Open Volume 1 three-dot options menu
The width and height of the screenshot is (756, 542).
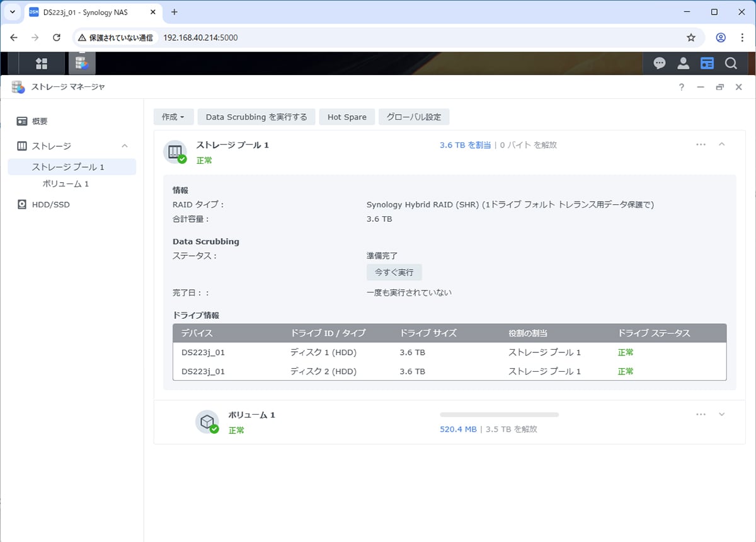point(701,414)
